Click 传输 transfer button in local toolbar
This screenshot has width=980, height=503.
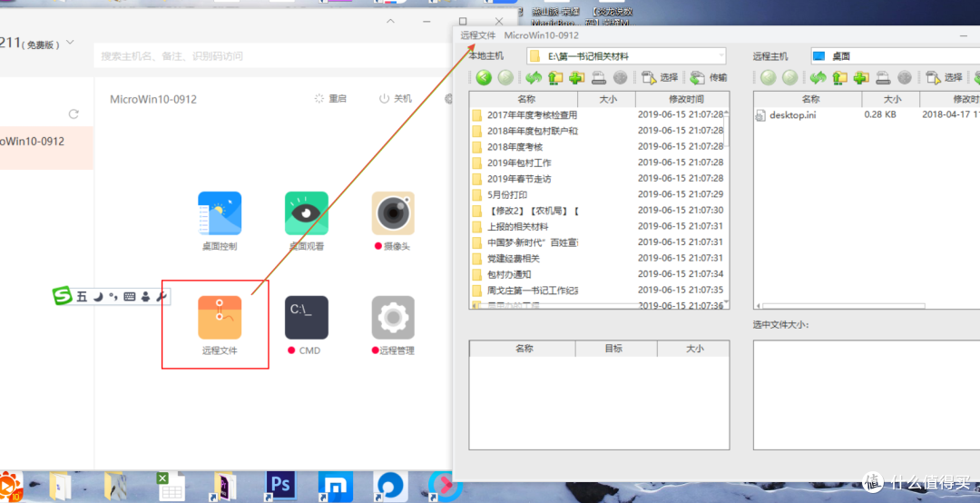709,77
